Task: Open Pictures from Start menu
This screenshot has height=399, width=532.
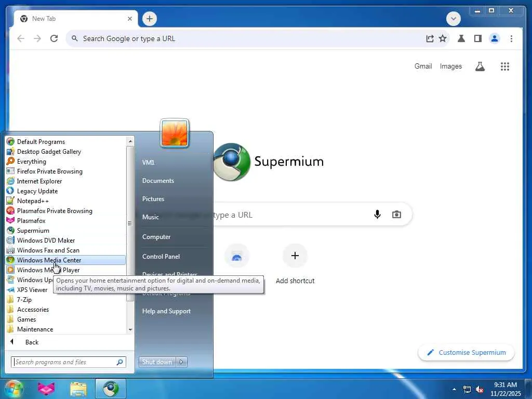Action: tap(153, 199)
